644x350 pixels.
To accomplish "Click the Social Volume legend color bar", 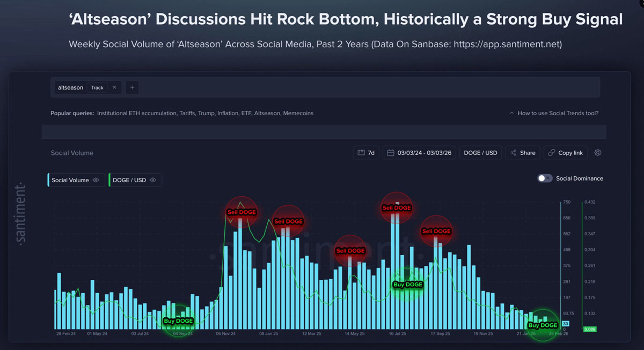I will click(49, 180).
